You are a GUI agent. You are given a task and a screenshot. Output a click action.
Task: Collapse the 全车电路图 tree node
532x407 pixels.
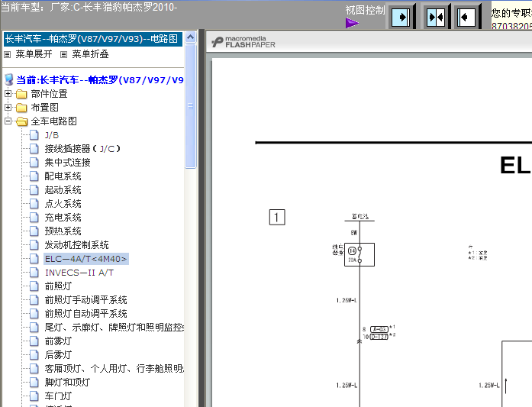coord(8,121)
